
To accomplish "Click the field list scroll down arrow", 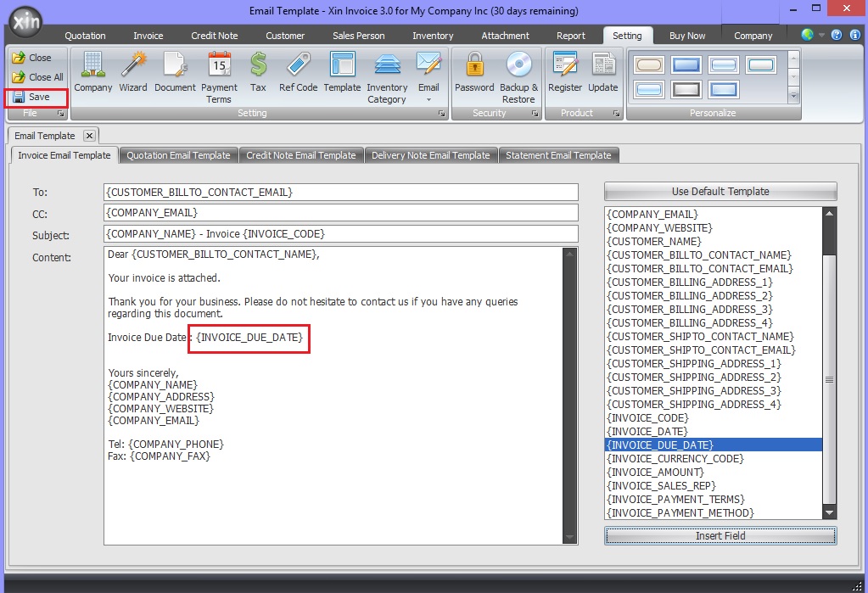I will (x=829, y=512).
